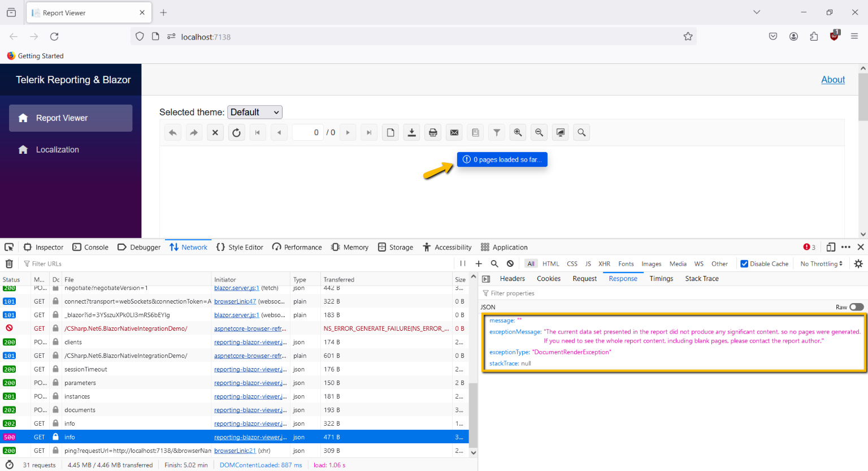The width and height of the screenshot is (868, 471).
Task: Open the Stack Trace details tab
Action: tap(702, 279)
